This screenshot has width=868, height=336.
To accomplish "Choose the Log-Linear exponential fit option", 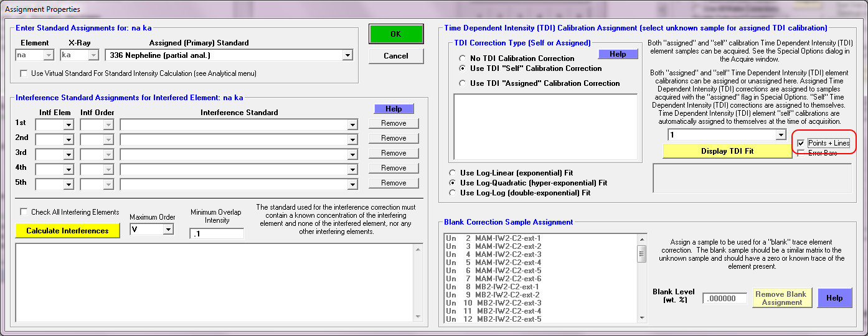I will [x=453, y=173].
